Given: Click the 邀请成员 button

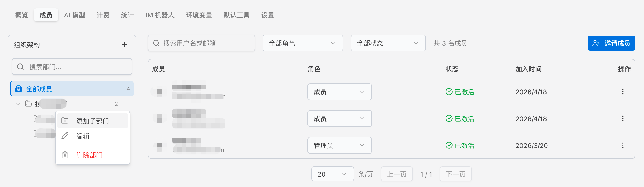Looking at the screenshot, I should [611, 43].
